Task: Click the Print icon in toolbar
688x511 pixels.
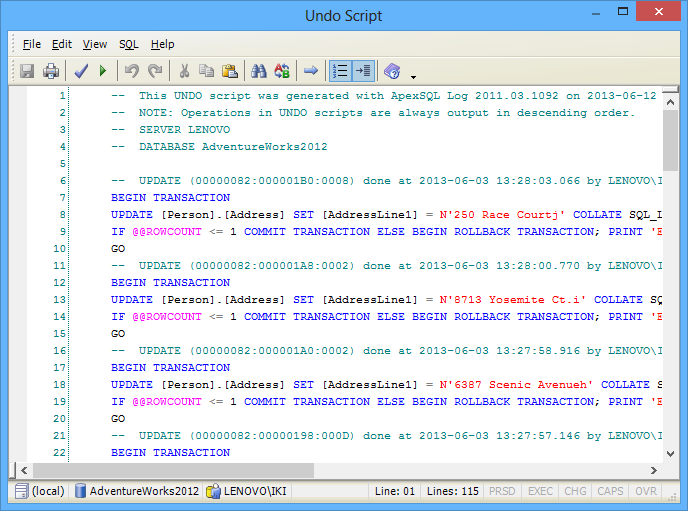Action: (x=50, y=71)
